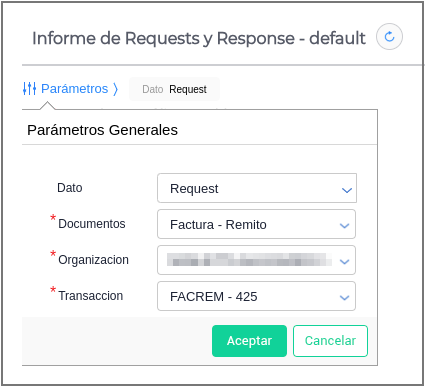425x387 pixels.
Task: Dismiss the panel with the Cancelar button
Action: [x=330, y=341]
